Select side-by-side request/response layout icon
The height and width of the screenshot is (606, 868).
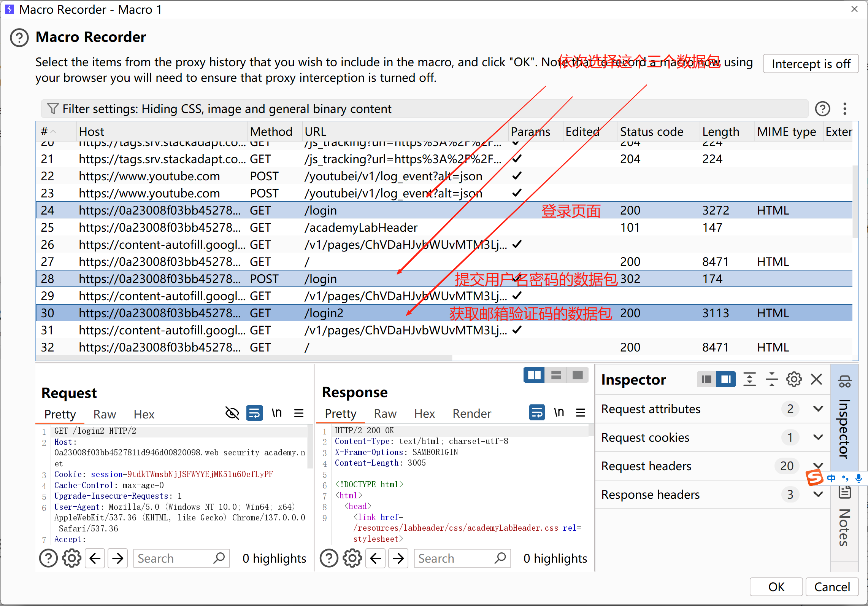point(534,375)
